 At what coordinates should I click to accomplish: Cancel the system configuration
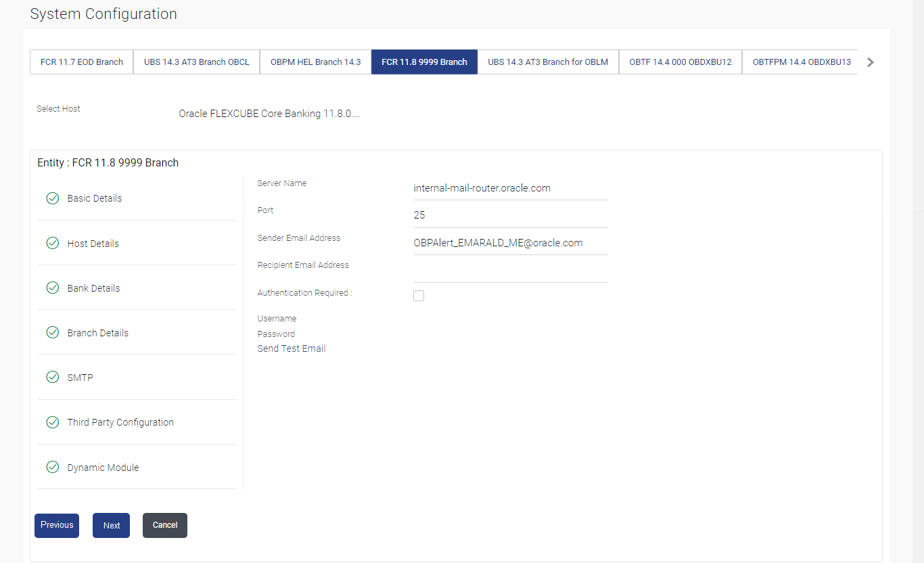165,525
